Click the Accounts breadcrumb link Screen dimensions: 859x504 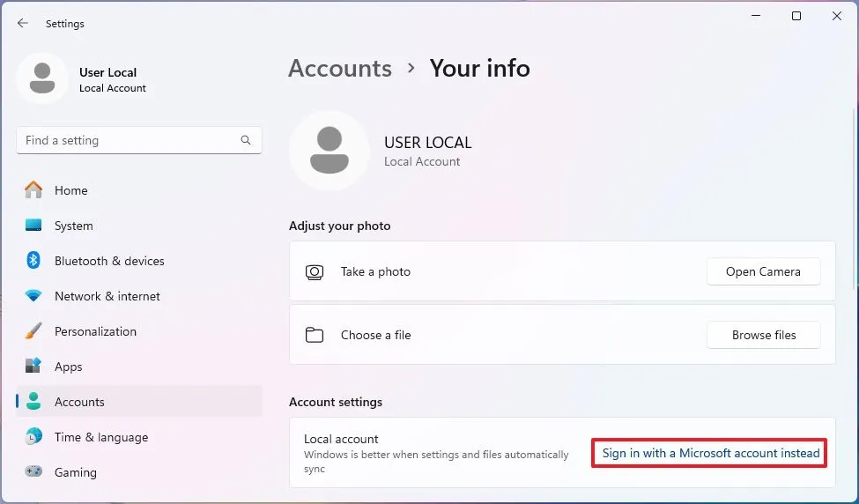[x=340, y=69]
